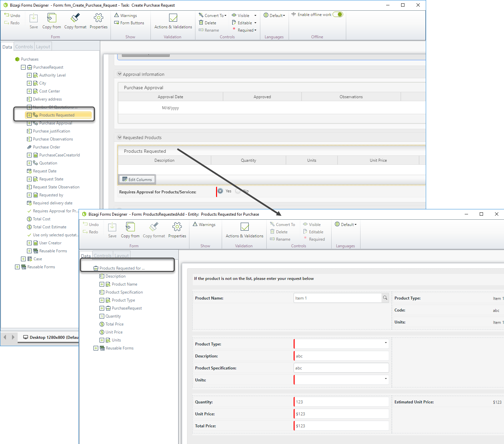Switch to Controls tab in the main window
Image resolution: width=504 pixels, height=444 pixels.
[24, 47]
